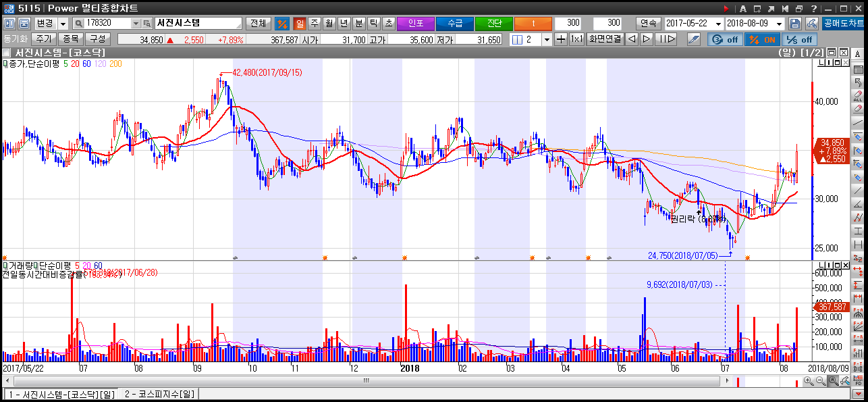The height and width of the screenshot is (402, 868).
Task: Select the 일 (daily) period
Action: 300,23
